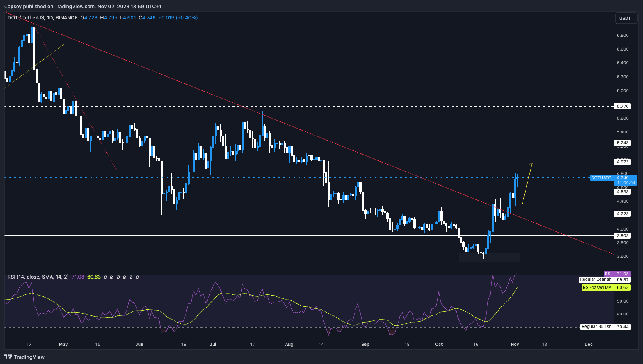643x364 pixels.
Task: Open the USDT currency selector
Action: click(x=625, y=18)
